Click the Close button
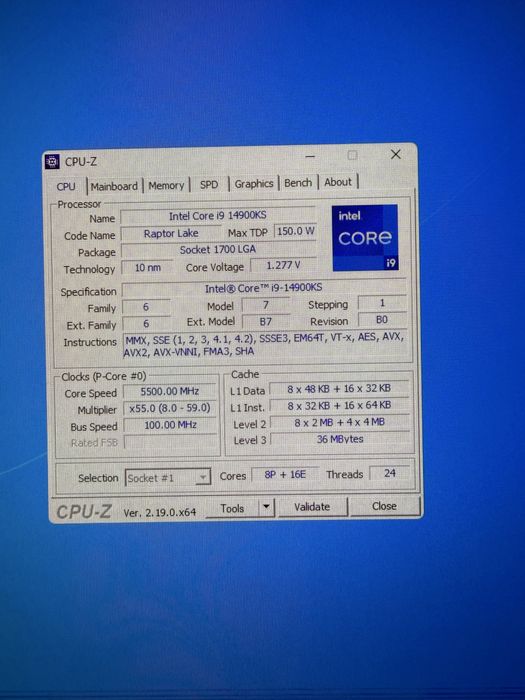This screenshot has height=700, width=525. 384,506
